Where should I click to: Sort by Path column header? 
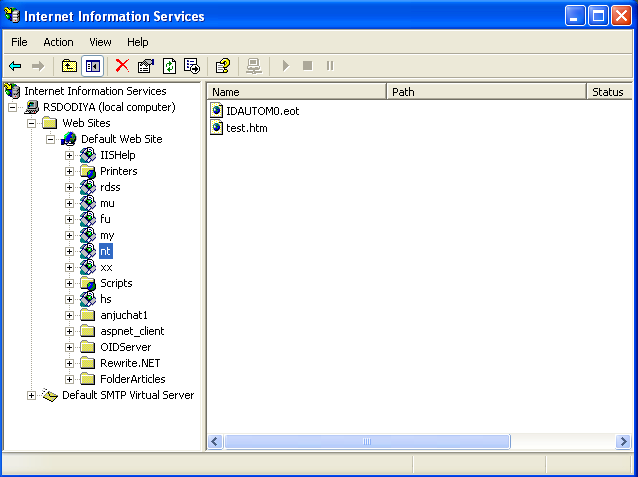486,92
